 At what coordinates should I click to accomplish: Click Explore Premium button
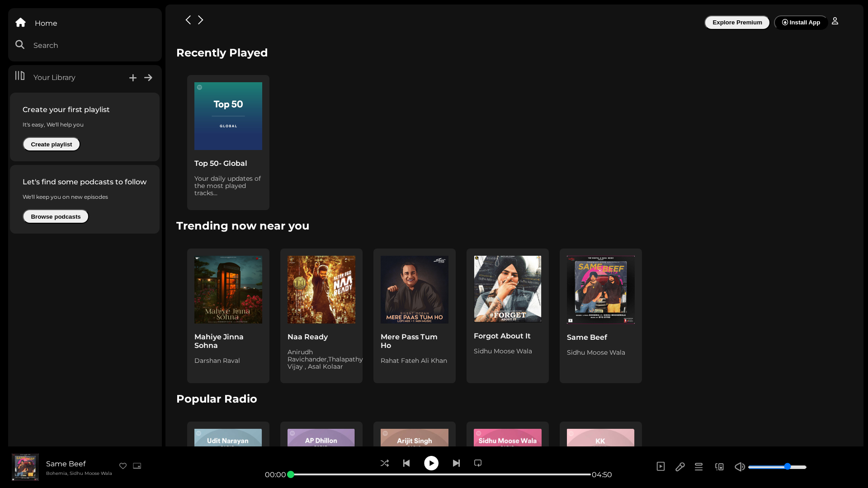[x=737, y=23]
